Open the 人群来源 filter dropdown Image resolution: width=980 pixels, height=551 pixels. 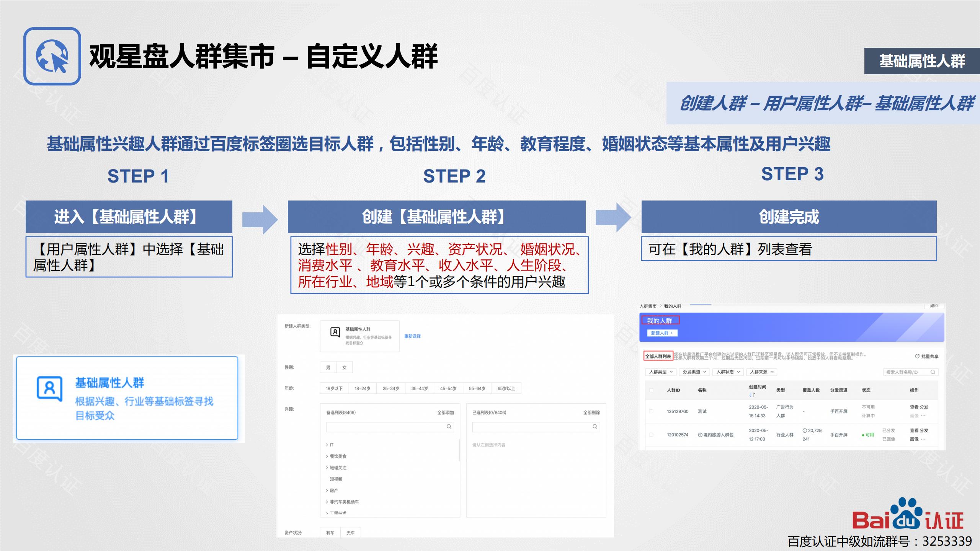762,372
